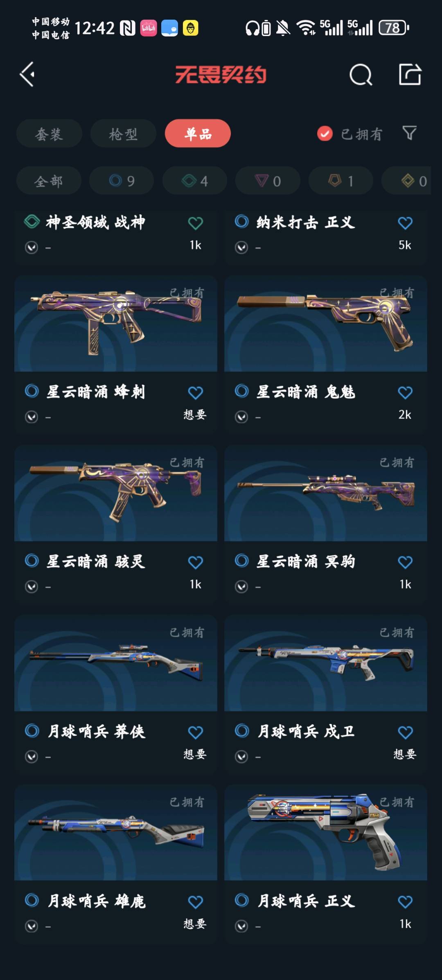Toggle the 已拥有 owned checkbox

click(325, 134)
